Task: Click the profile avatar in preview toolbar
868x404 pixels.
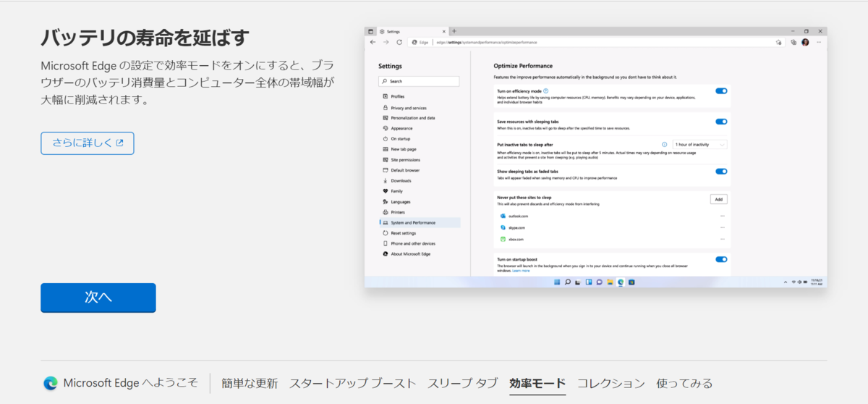Action: click(x=805, y=42)
